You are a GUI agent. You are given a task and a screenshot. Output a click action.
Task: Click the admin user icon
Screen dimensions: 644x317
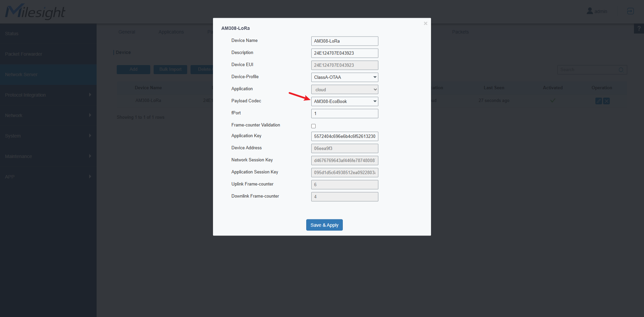[x=590, y=11]
